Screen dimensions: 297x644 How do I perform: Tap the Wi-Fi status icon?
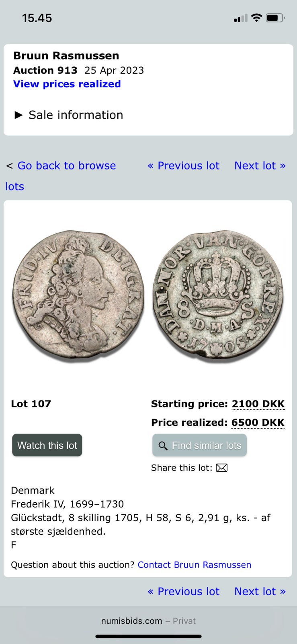point(256,18)
